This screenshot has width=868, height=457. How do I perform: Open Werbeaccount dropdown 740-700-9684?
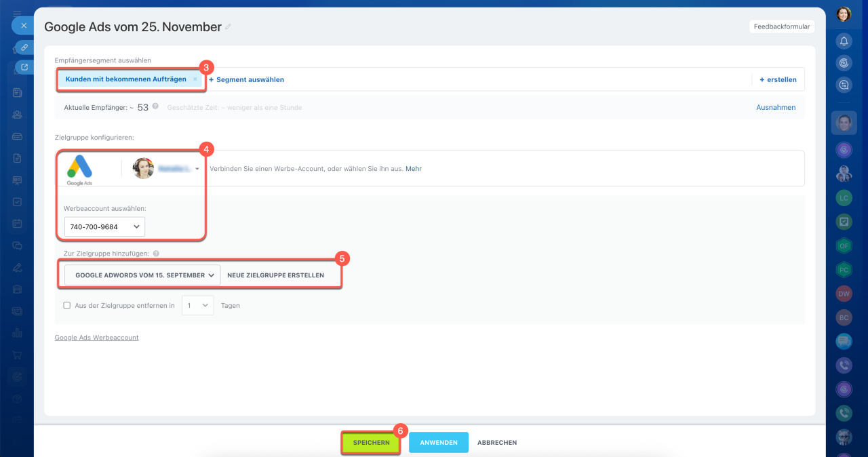coord(104,226)
